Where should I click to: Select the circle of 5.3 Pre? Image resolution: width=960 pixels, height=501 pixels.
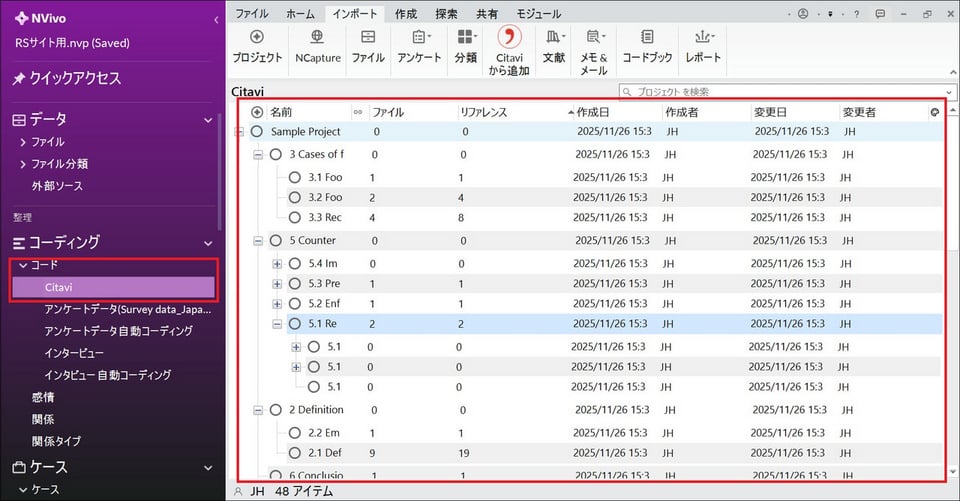[294, 284]
